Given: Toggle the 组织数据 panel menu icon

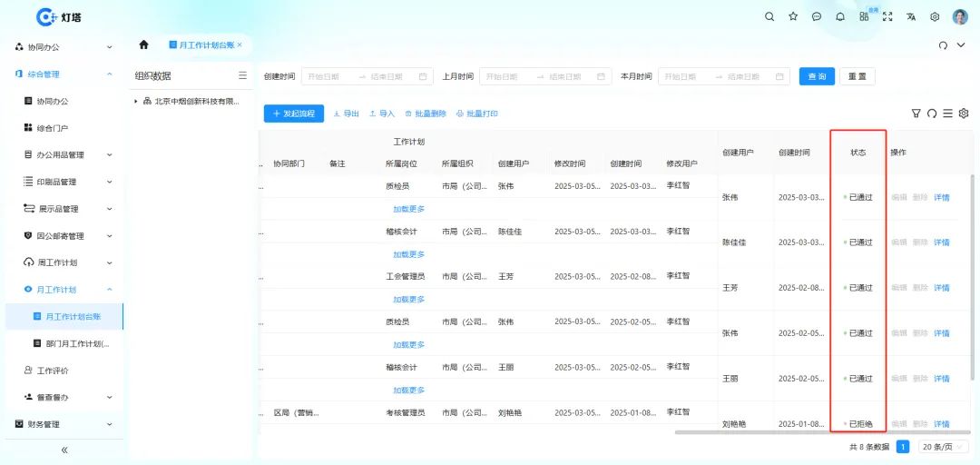Looking at the screenshot, I should coord(242,75).
